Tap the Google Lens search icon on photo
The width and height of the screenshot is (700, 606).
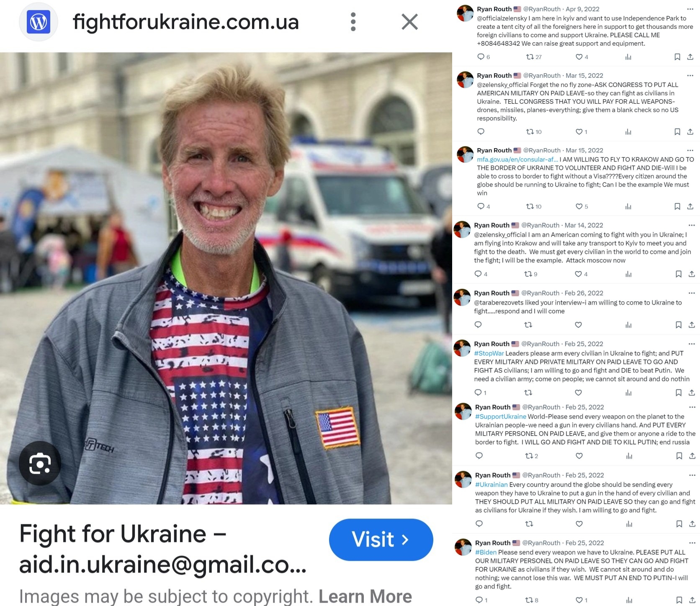point(40,463)
